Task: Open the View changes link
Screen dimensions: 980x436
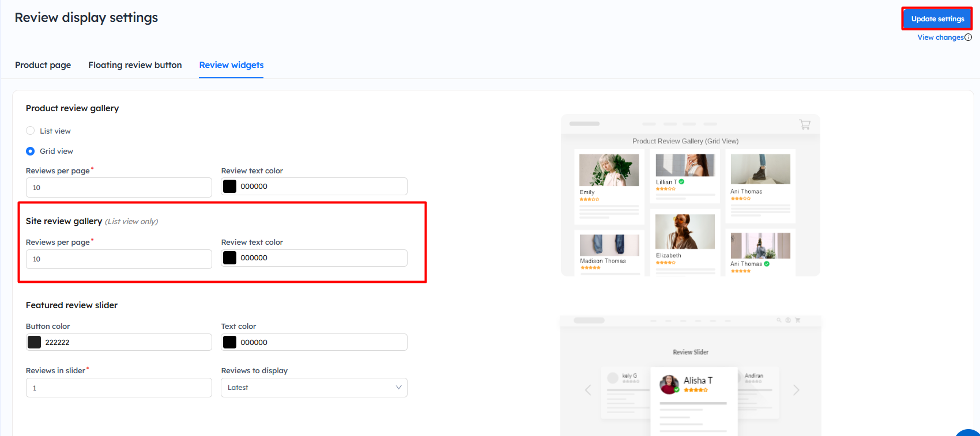Action: click(x=940, y=37)
